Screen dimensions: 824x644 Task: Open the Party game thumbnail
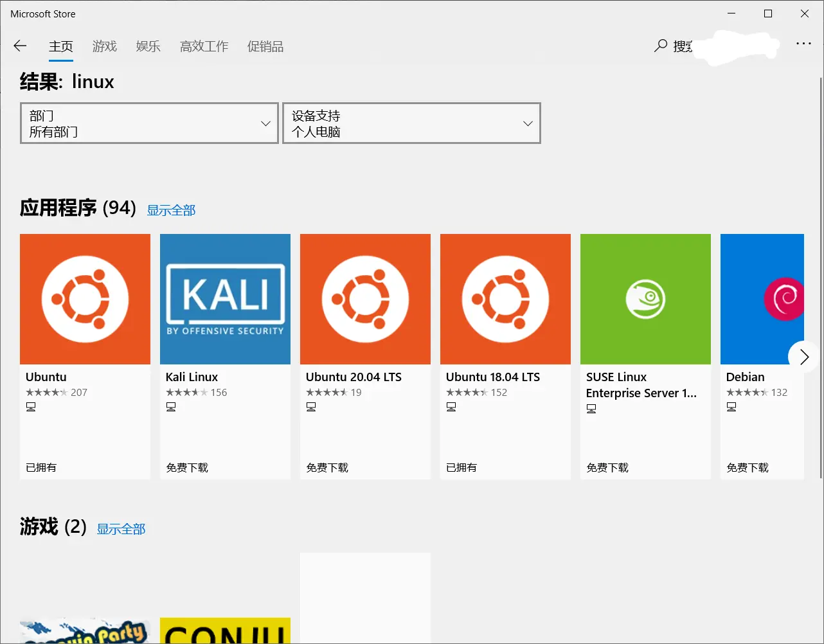coord(85,631)
